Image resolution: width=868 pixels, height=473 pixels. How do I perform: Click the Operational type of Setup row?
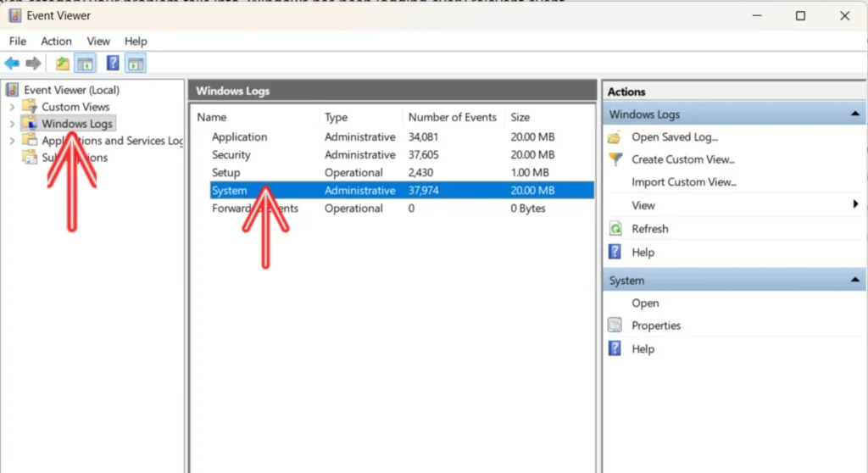pos(353,172)
